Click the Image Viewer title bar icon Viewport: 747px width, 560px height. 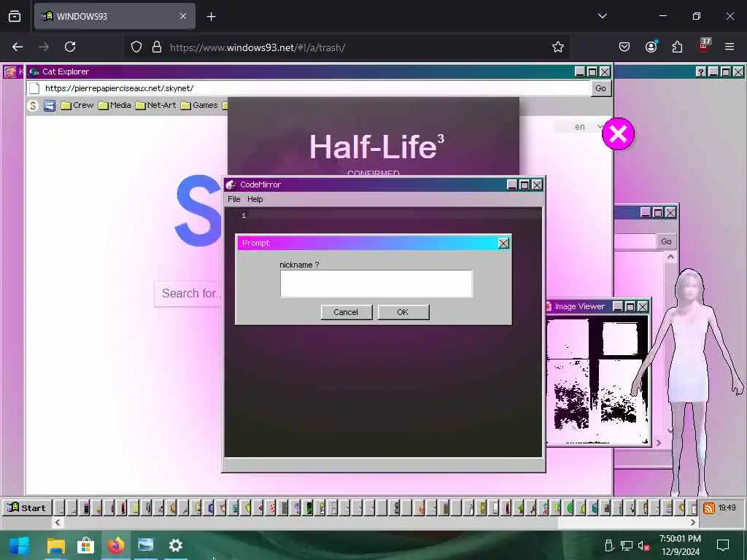pos(549,306)
